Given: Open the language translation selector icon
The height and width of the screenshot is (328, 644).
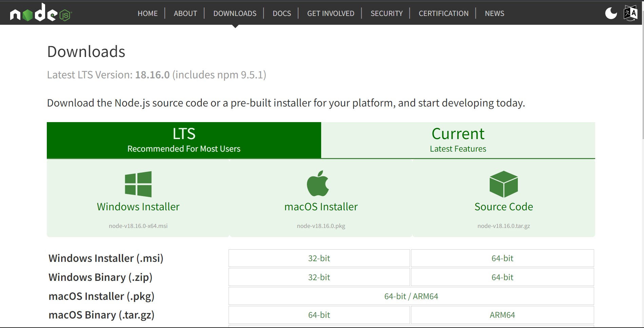Looking at the screenshot, I should [631, 13].
